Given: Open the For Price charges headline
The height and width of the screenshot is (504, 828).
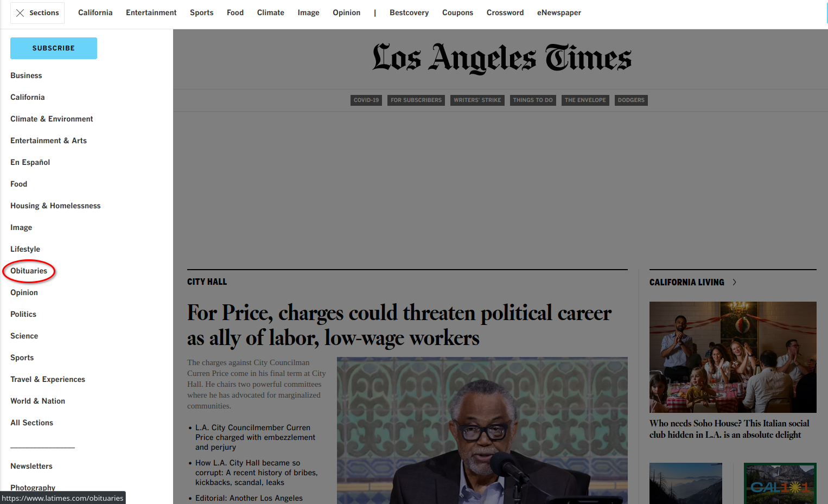Looking at the screenshot, I should 399,326.
